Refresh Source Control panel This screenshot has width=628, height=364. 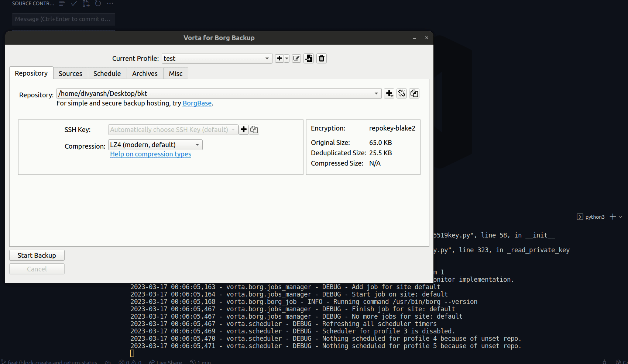(98, 3)
